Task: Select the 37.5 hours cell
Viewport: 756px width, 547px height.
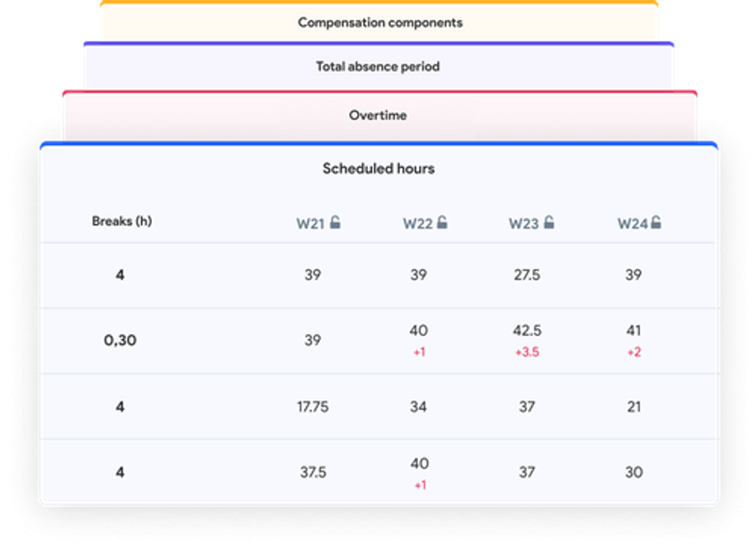Action: [313, 472]
